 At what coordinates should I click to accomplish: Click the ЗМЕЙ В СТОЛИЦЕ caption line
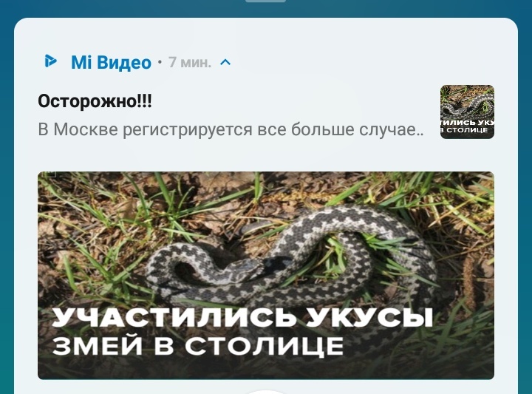tap(198, 346)
